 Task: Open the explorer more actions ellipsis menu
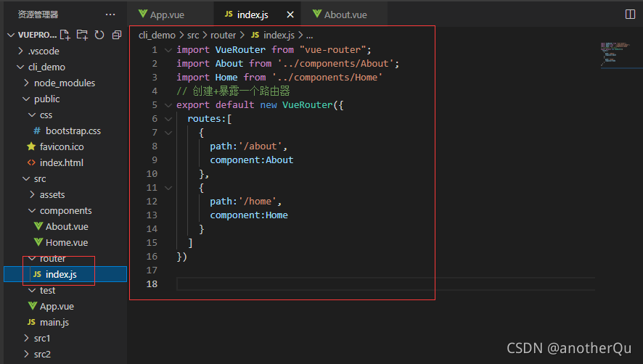[110, 15]
